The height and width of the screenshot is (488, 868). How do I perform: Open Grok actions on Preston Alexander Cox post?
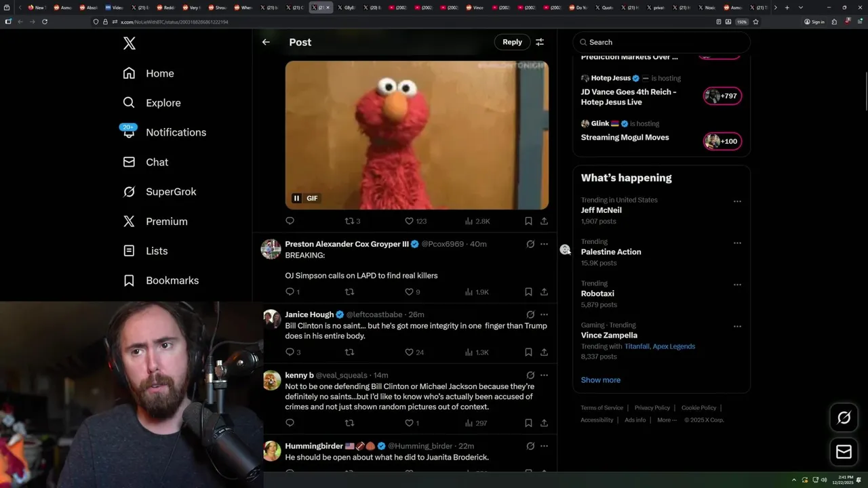(530, 244)
